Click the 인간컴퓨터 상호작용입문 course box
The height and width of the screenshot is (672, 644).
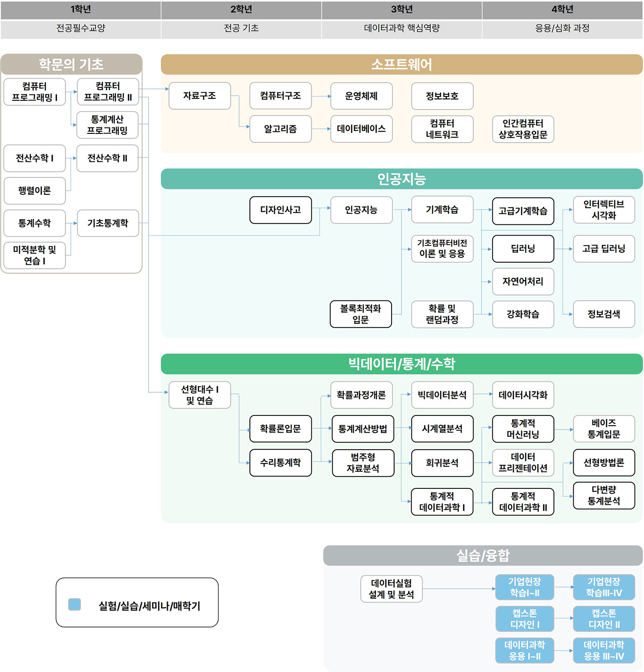tap(523, 129)
